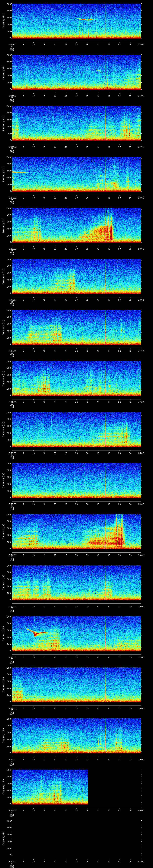Click the 41:00 end-of-axis label
The width and height of the screenshot is (153, 868).
pyautogui.click(x=141, y=861)
